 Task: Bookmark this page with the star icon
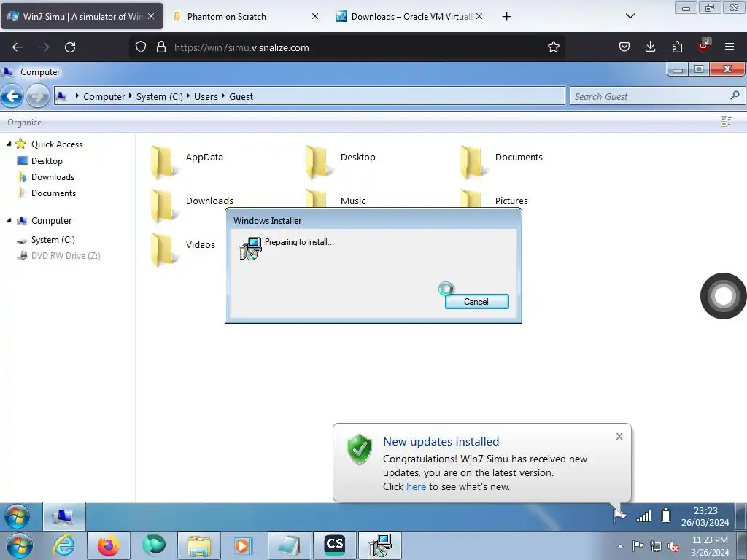(553, 47)
